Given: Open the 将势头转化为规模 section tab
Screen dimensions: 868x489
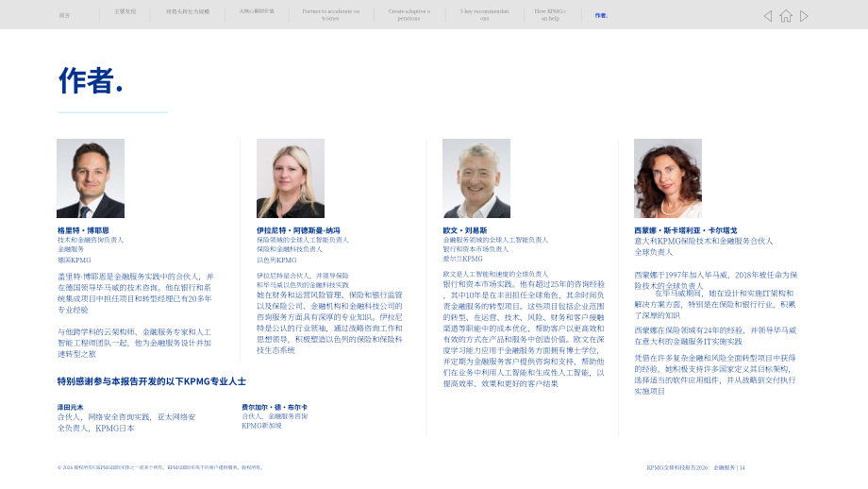Looking at the screenshot, I should tap(188, 11).
